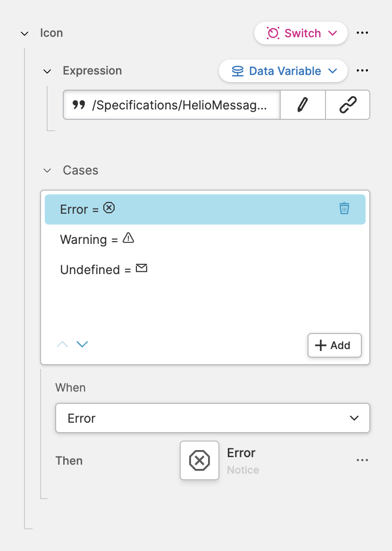This screenshot has width=392, height=551.
Task: Open the Data Variable dropdown
Action: pyautogui.click(x=283, y=71)
